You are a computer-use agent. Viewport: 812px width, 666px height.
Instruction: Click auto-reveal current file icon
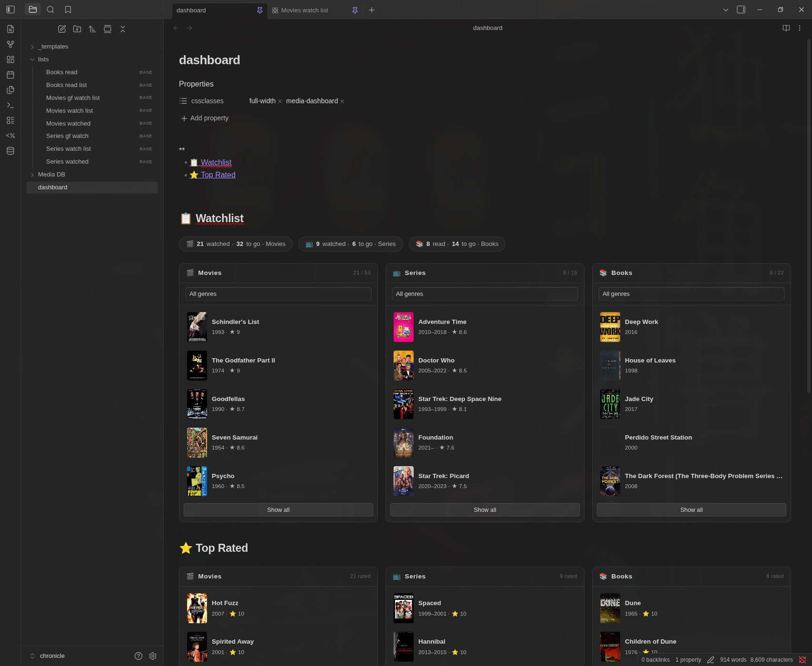(x=108, y=29)
